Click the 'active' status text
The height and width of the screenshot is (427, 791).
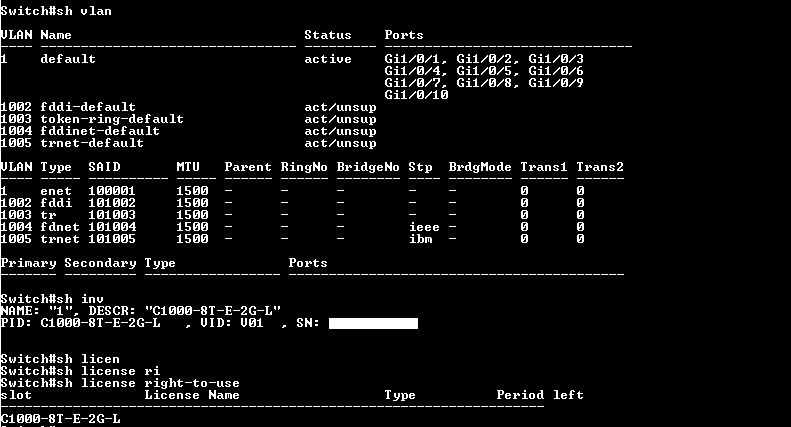tap(328, 59)
